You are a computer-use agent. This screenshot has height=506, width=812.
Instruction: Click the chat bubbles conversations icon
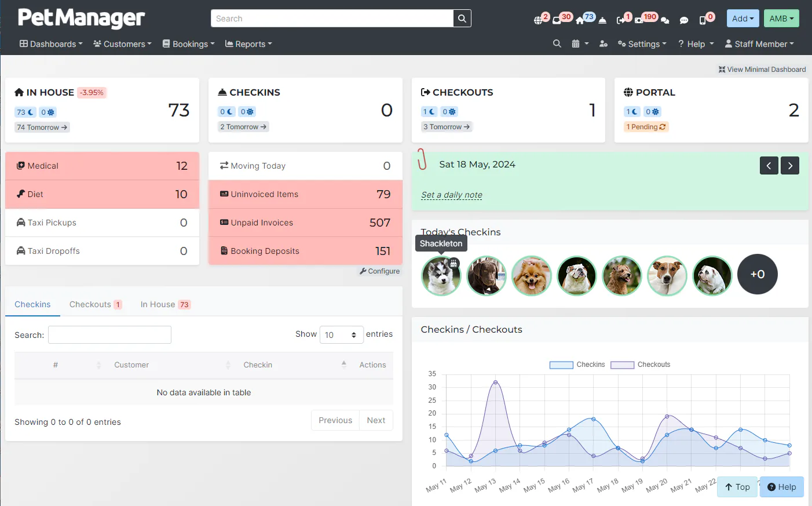(x=665, y=20)
